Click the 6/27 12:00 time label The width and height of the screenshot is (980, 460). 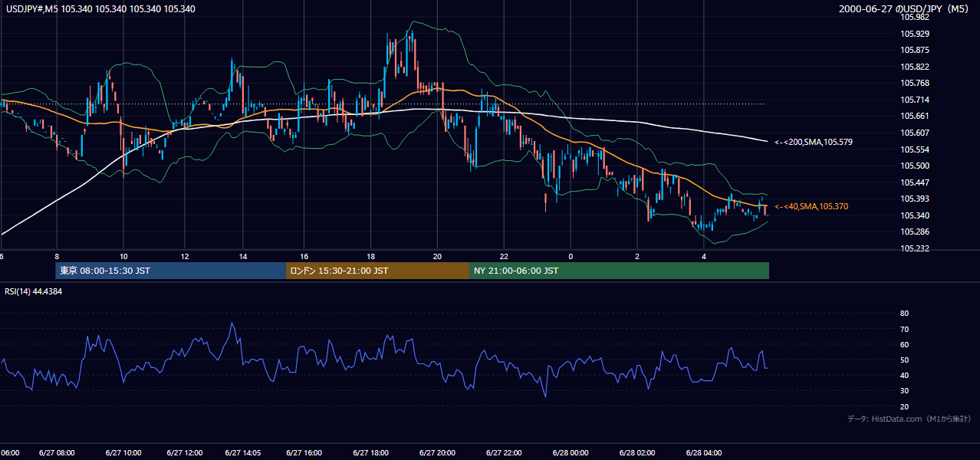(x=184, y=453)
